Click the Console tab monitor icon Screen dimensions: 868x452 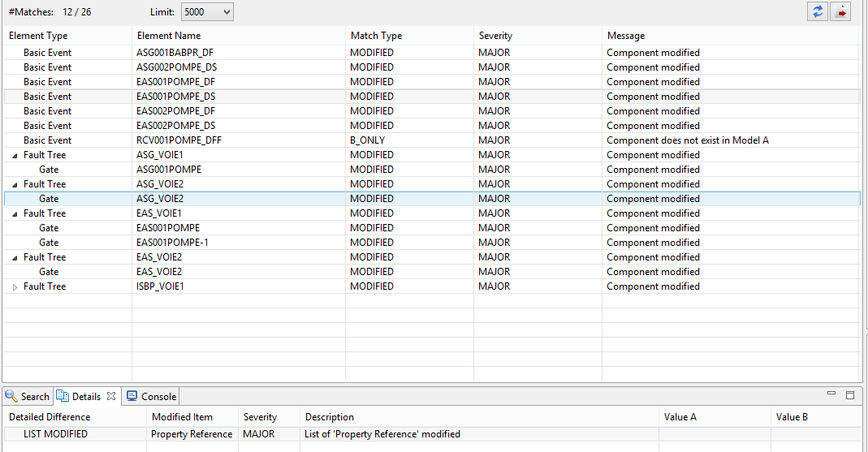pos(132,396)
